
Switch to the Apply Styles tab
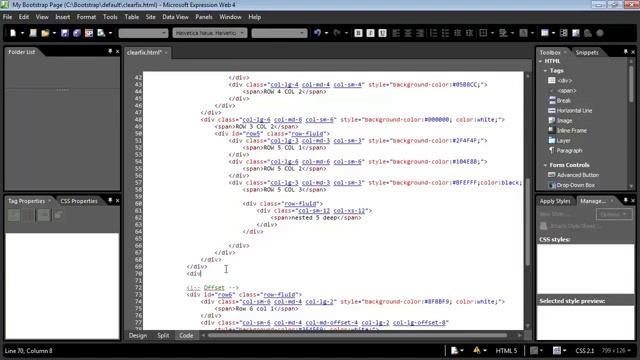click(555, 201)
